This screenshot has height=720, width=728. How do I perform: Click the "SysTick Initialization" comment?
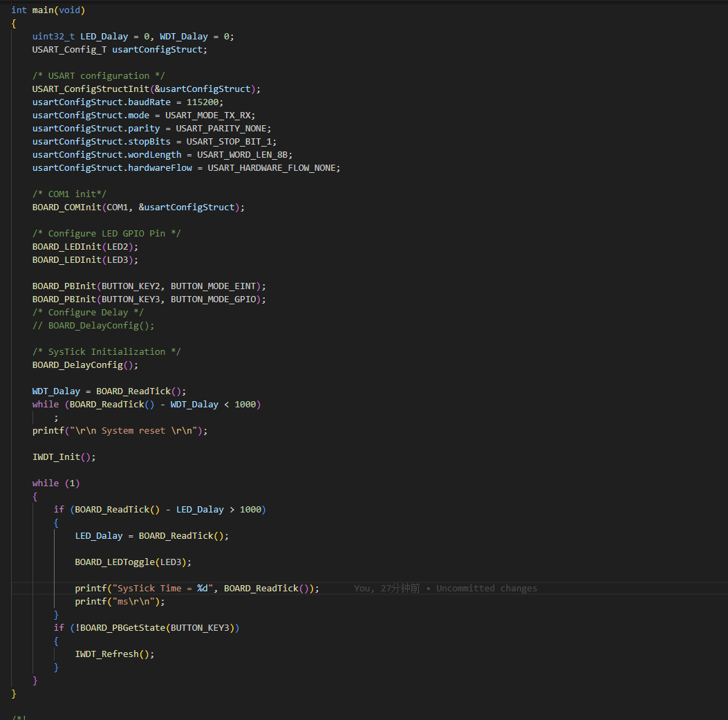click(106, 352)
